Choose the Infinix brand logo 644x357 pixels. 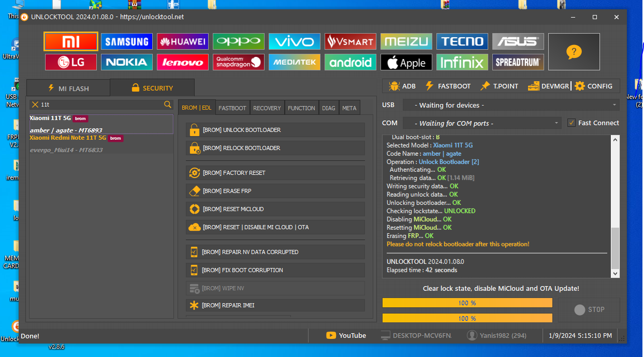click(462, 62)
